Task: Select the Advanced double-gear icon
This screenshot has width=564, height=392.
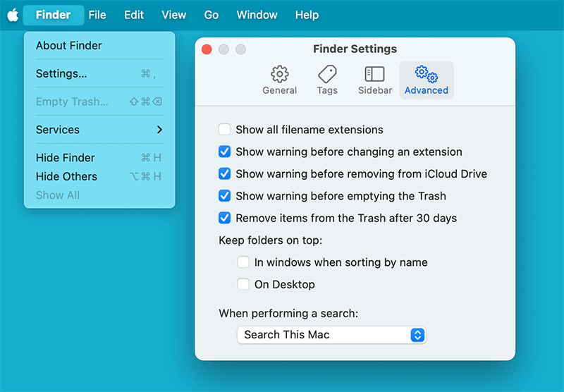Action: [427, 74]
